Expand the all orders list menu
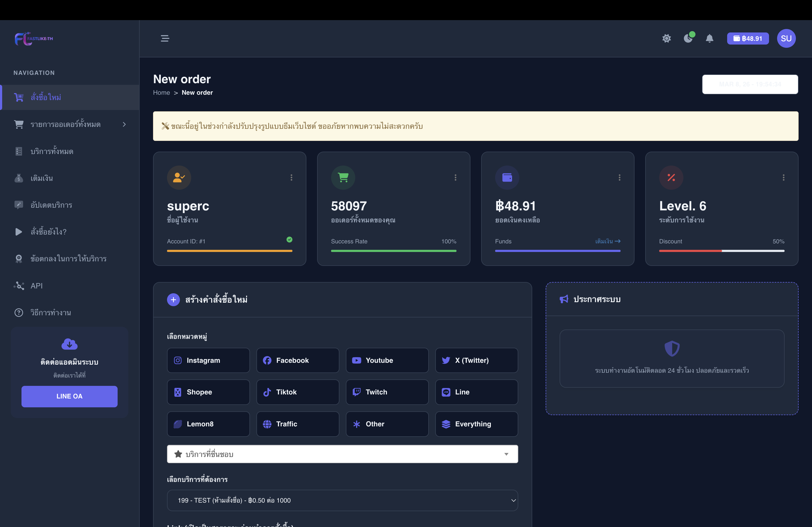812x527 pixels. tap(70, 124)
